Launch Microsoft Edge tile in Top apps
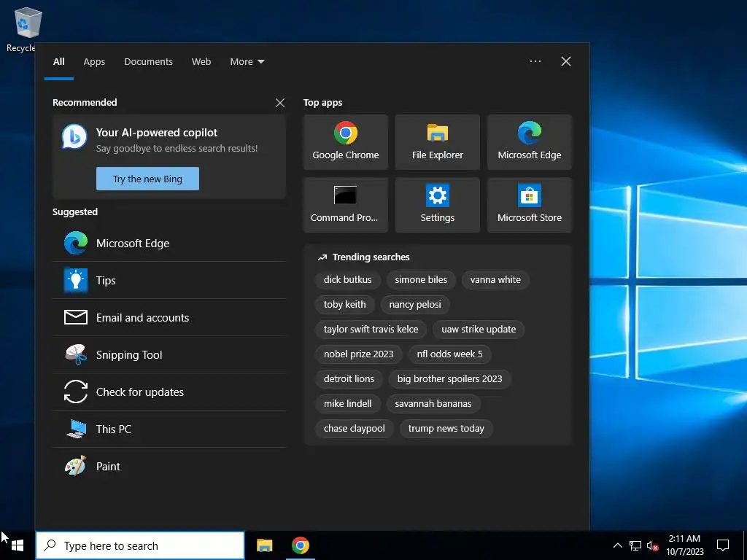This screenshot has width=747, height=560. [530, 142]
